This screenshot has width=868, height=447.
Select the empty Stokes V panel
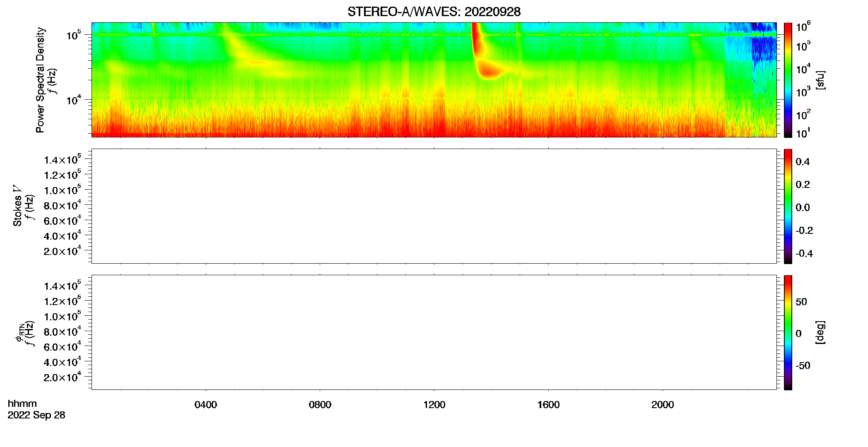coord(434,206)
